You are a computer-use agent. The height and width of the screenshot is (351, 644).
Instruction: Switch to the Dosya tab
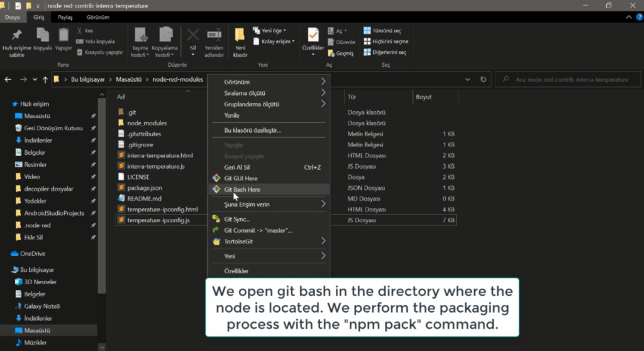(x=13, y=17)
